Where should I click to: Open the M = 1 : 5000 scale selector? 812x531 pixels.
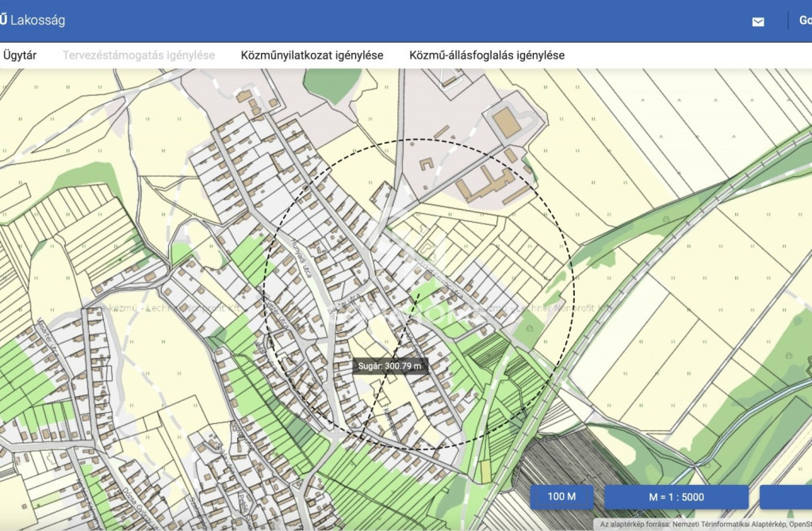click(x=676, y=497)
